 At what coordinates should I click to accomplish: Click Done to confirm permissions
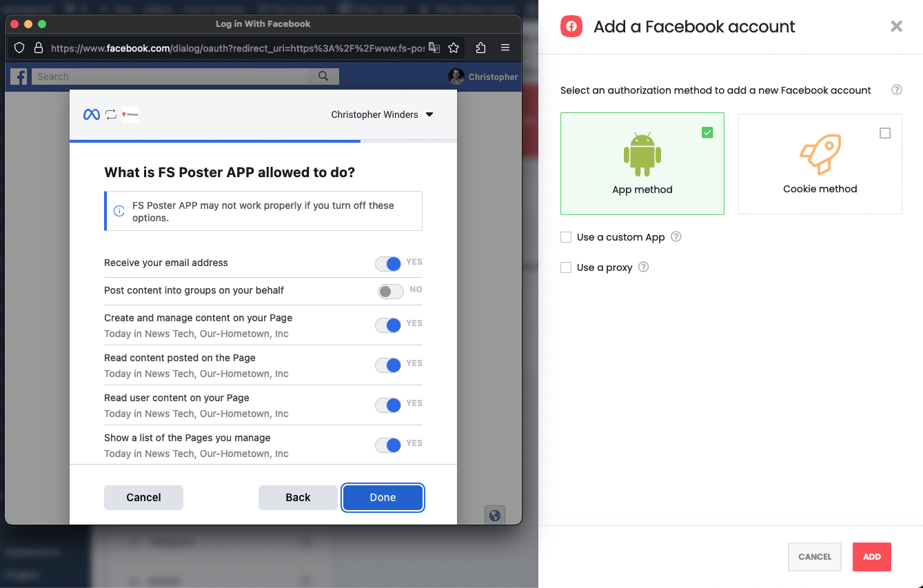[383, 498]
